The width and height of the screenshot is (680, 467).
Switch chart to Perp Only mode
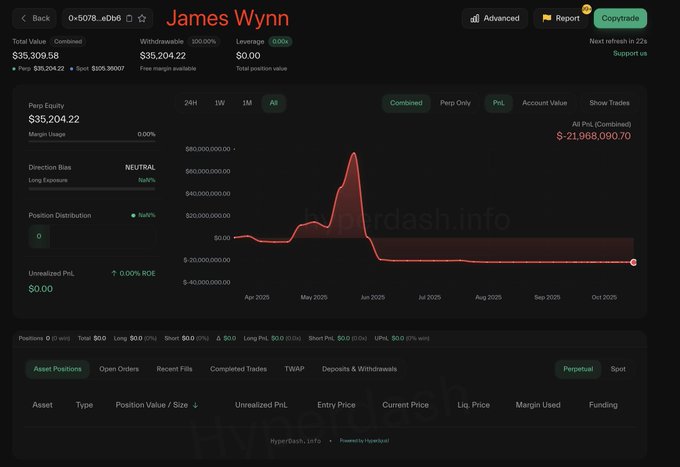(x=455, y=103)
